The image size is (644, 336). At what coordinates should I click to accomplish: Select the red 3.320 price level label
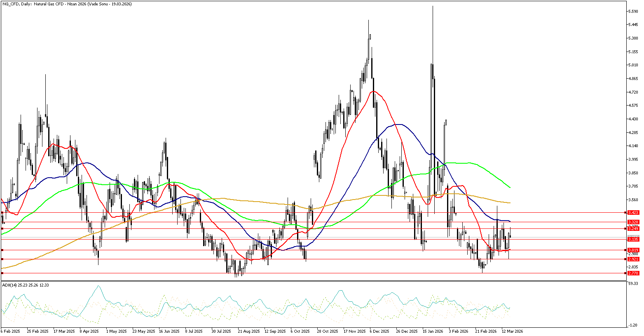pyautogui.click(x=633, y=222)
